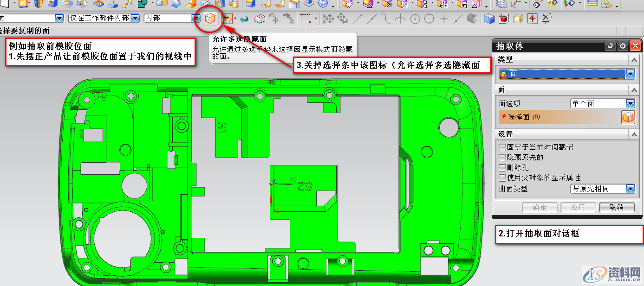Open the 面选项 dropdown set to 单个面
644x286 pixels.
[631, 103]
